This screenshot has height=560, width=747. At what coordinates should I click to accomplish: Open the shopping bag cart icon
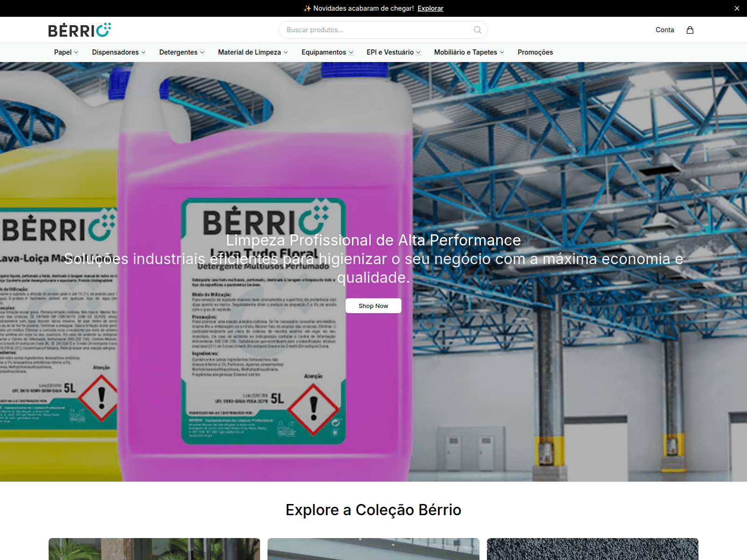pos(690,30)
